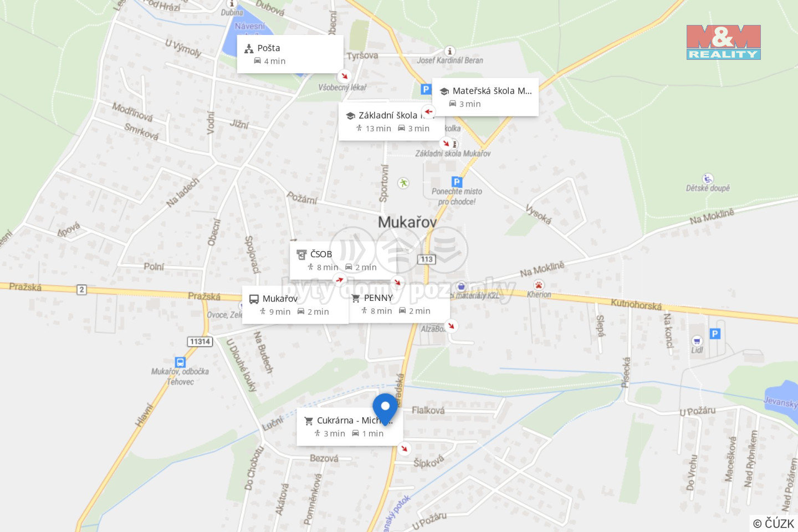Select the Mateřská škola card
This screenshot has height=532, width=798.
pos(485,97)
